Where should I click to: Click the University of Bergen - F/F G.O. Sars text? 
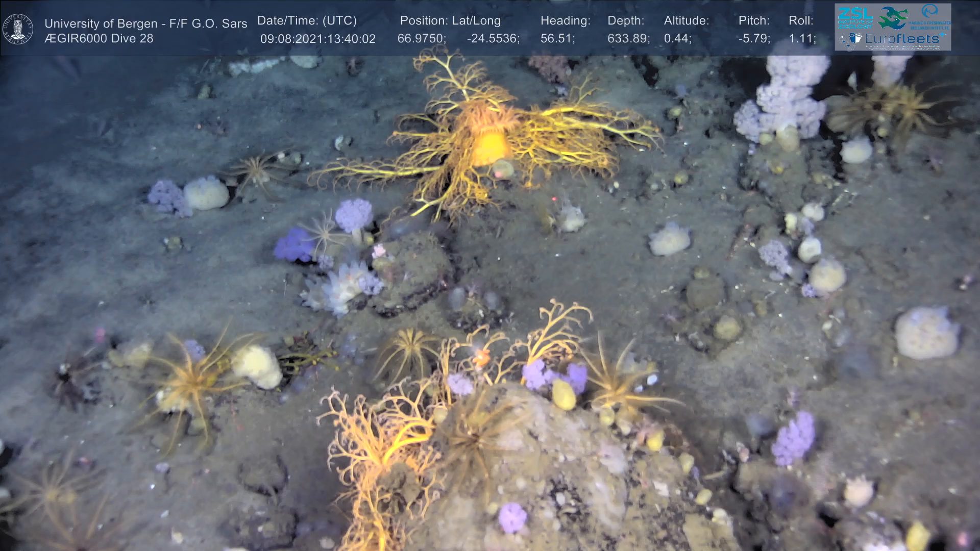pyautogui.click(x=145, y=23)
